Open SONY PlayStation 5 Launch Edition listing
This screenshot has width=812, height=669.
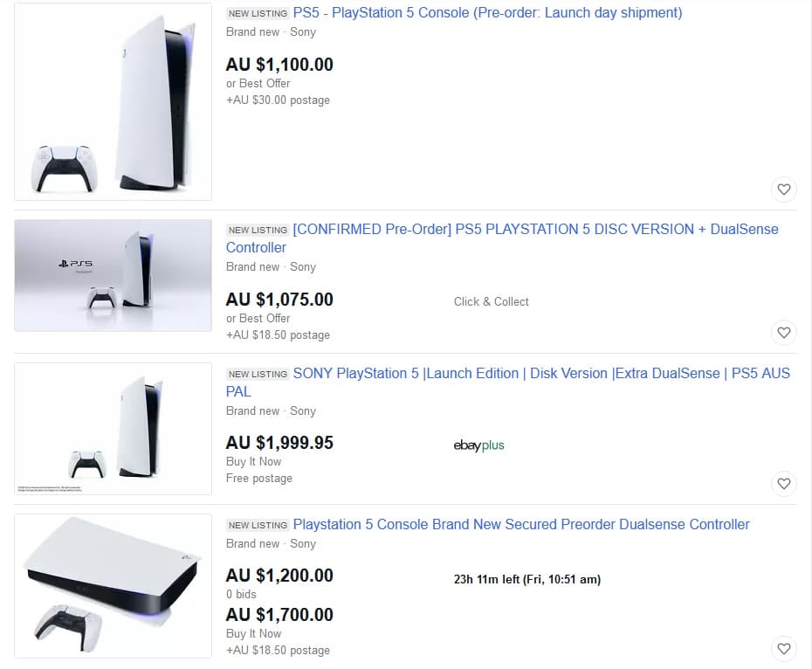540,374
